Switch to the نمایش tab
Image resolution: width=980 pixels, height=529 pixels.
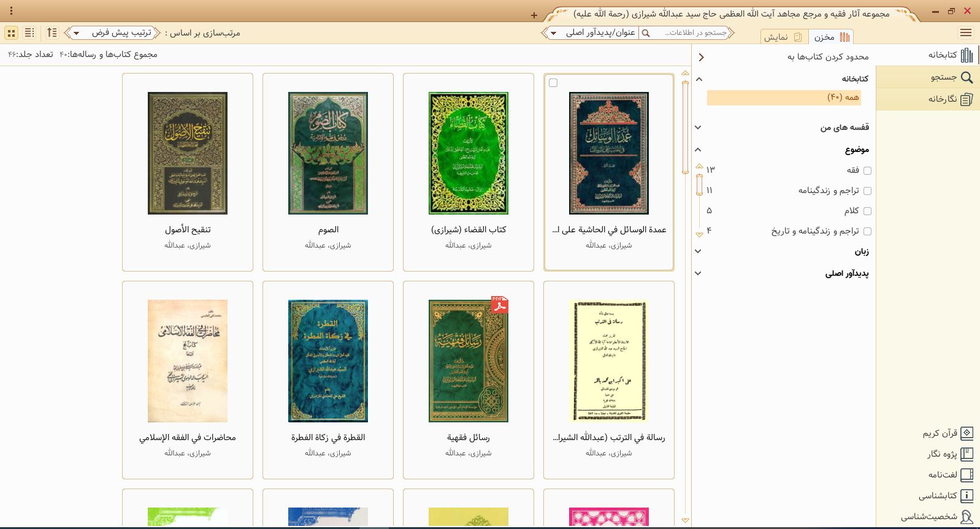(784, 37)
